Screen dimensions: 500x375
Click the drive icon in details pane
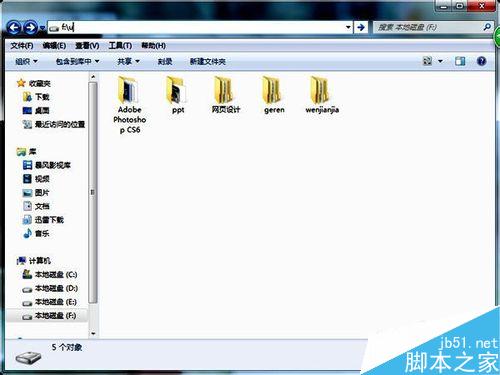[29, 357]
